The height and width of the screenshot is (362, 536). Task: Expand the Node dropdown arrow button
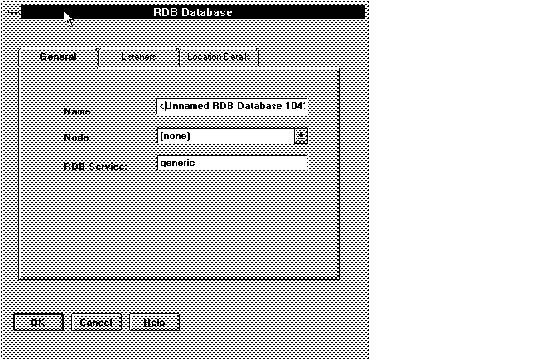pos(301,136)
